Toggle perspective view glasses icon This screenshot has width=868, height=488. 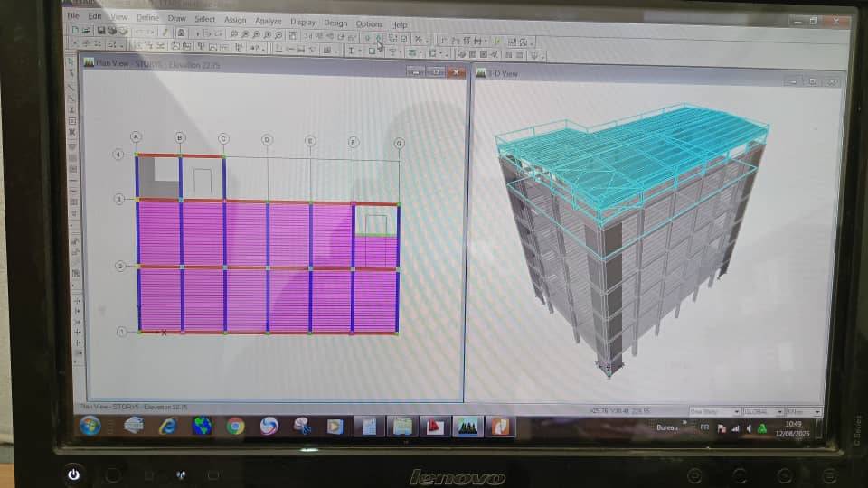pos(352,37)
